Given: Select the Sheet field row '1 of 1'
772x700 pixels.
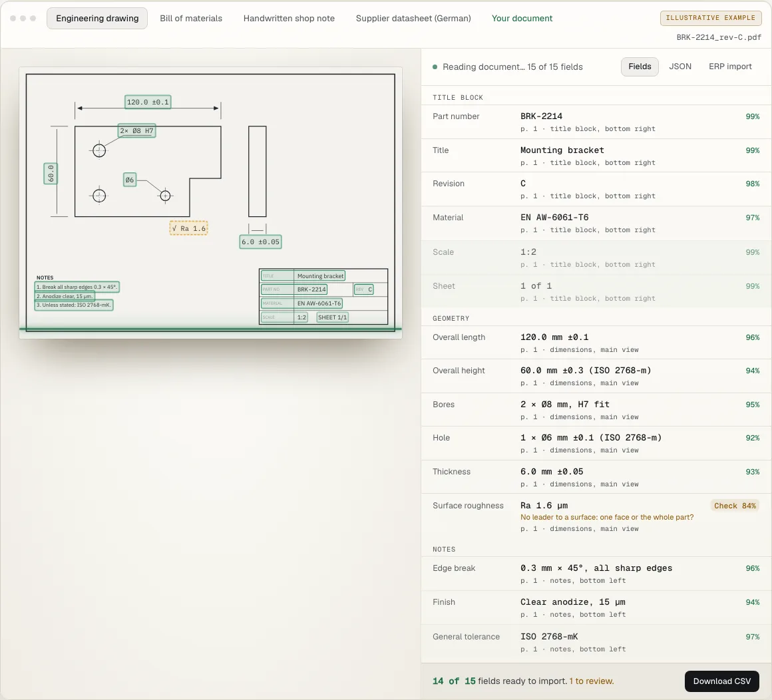Looking at the screenshot, I should click(x=596, y=291).
